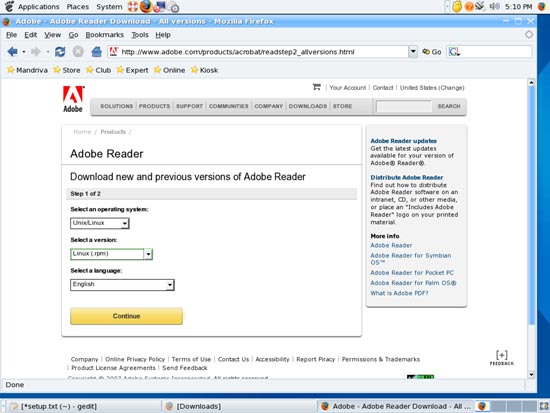The image size is (550, 413).
Task: Open the Tools menu
Action: (140, 35)
